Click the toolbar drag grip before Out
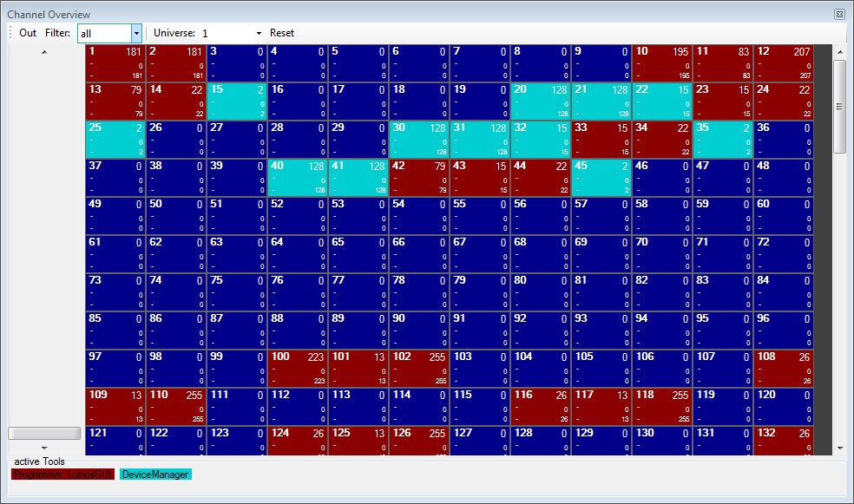The width and height of the screenshot is (854, 504). click(x=10, y=33)
